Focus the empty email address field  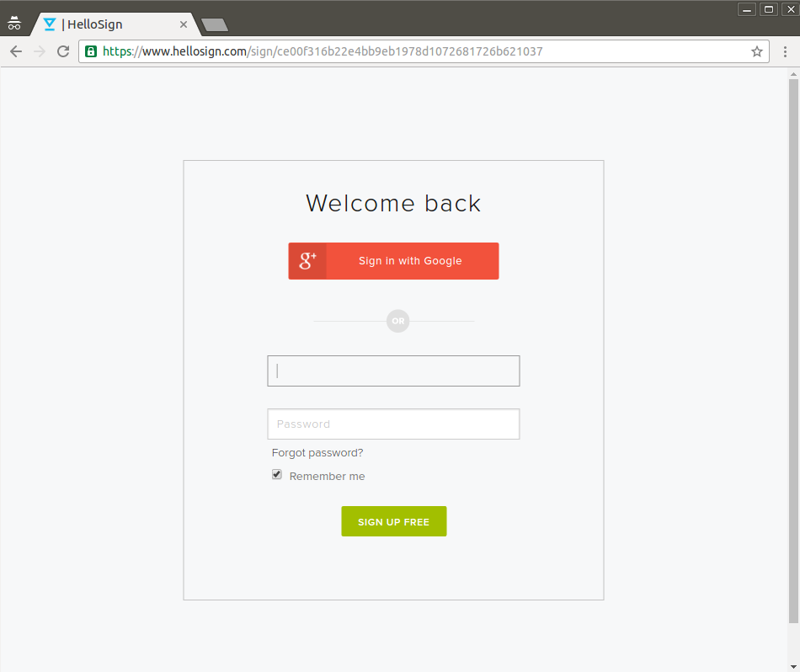tap(393, 371)
